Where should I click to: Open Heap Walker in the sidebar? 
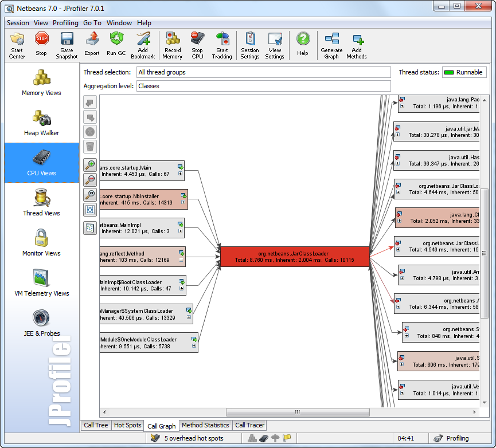(41, 123)
